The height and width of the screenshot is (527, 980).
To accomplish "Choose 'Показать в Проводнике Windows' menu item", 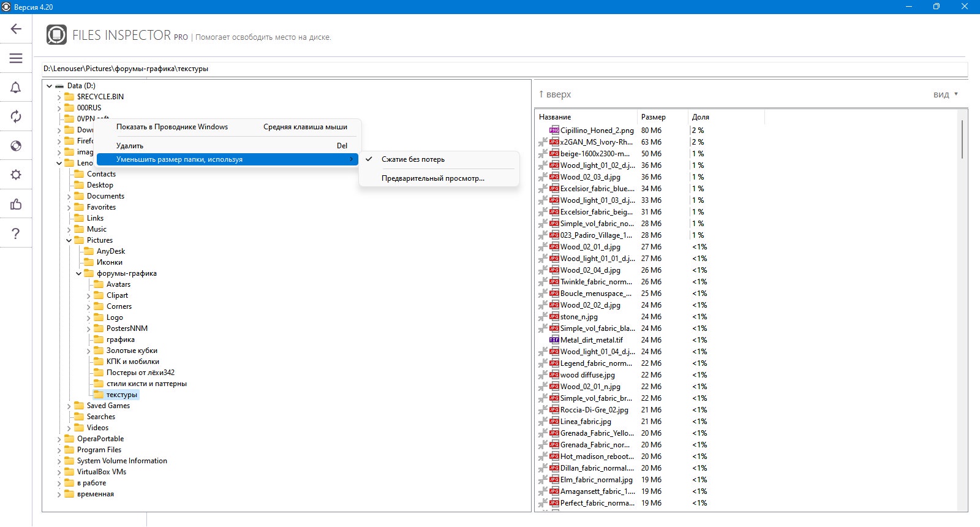I will pos(172,127).
